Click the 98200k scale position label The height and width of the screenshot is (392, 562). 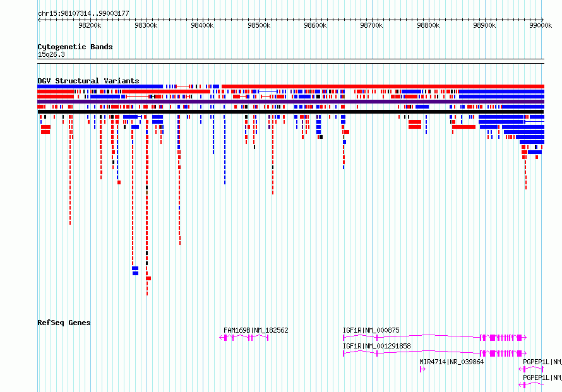[x=90, y=25]
